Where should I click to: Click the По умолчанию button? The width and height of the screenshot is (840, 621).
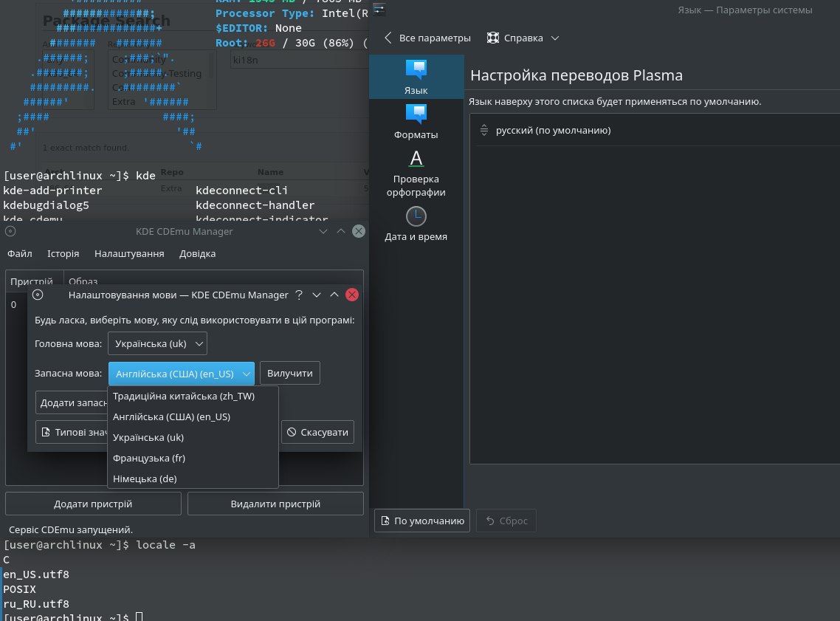[x=422, y=521]
